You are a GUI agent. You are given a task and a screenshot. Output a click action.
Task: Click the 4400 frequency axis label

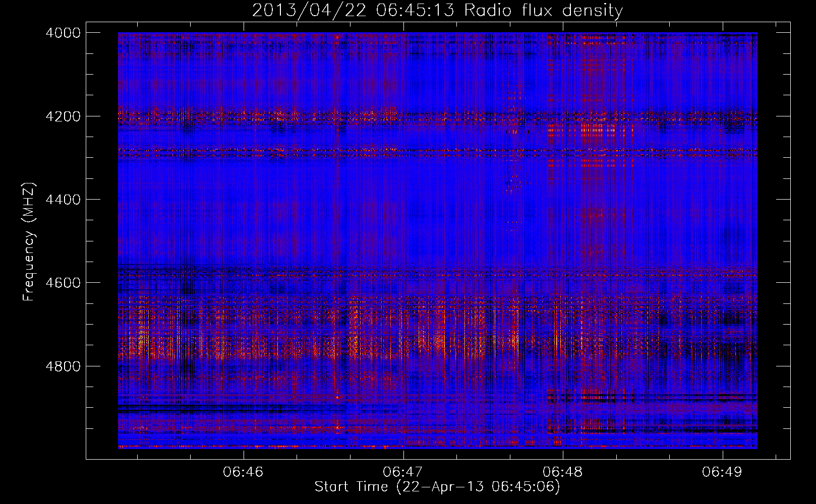coord(63,200)
